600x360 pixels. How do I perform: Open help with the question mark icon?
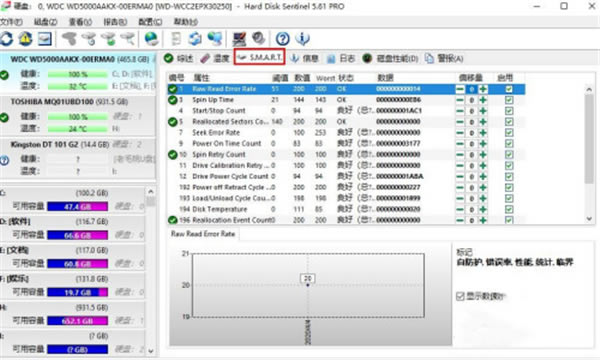pos(283,39)
